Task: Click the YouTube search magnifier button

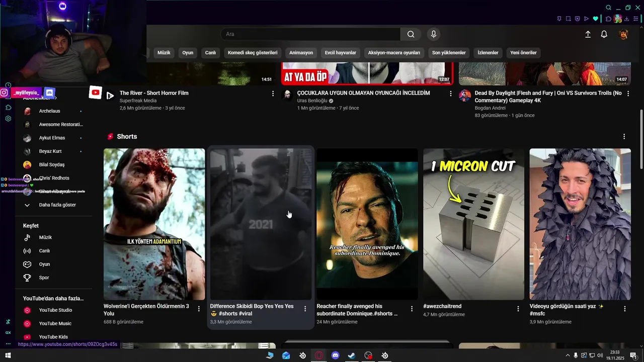Action: click(x=411, y=34)
